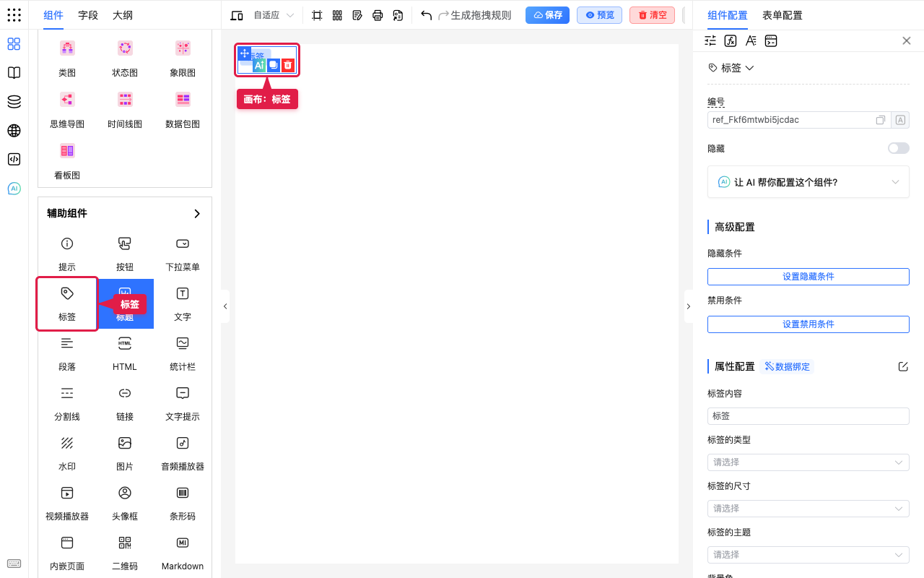Click the 标签内容 input field
The height and width of the screenshot is (578, 924).
pyautogui.click(x=808, y=416)
